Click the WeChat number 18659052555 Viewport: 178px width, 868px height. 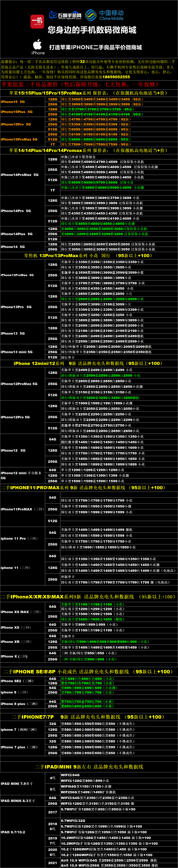coord(116,77)
